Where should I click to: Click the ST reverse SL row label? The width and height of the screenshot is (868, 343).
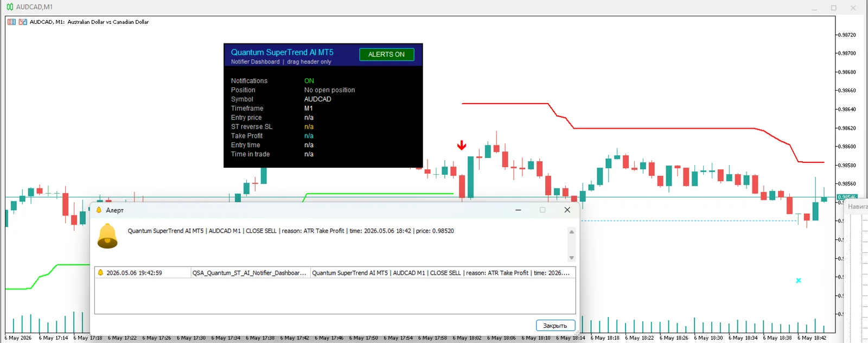(252, 126)
